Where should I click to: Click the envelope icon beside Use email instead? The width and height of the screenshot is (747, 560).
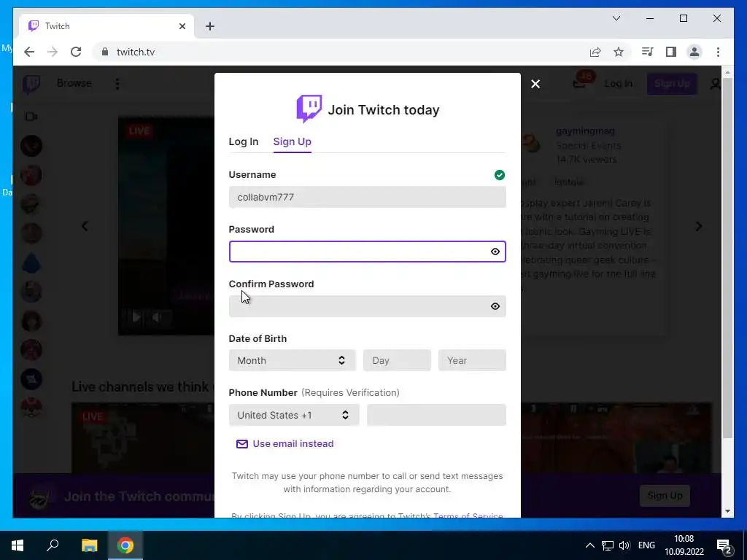tap(242, 444)
